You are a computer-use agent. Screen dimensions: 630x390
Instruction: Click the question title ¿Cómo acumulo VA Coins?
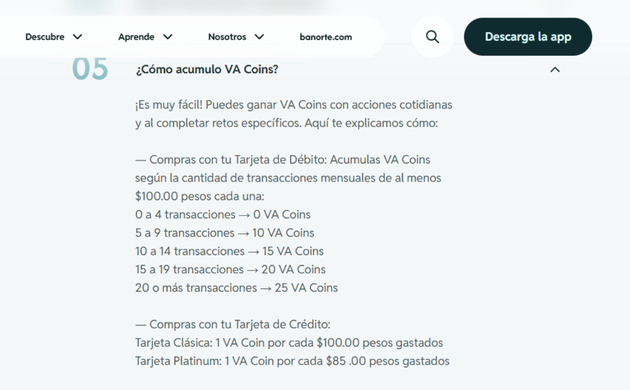click(x=207, y=69)
